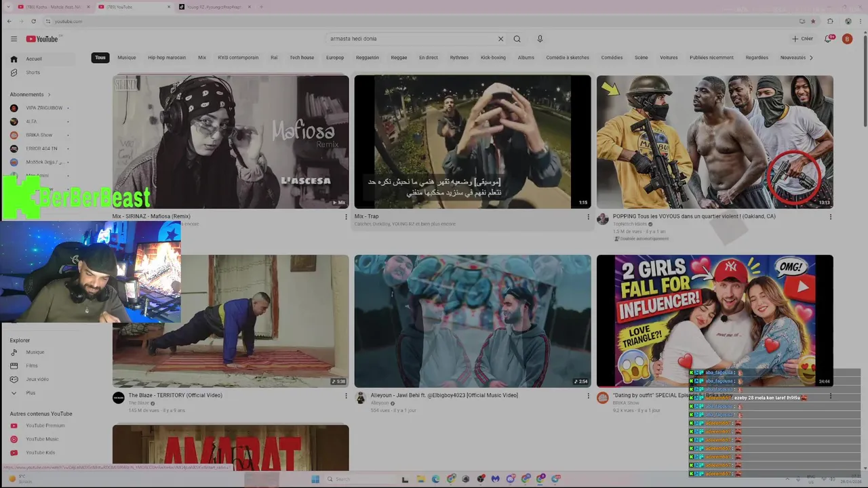Play the Alieyoun Jawi Behi thumbnail
The image size is (868, 488).
[x=473, y=321]
